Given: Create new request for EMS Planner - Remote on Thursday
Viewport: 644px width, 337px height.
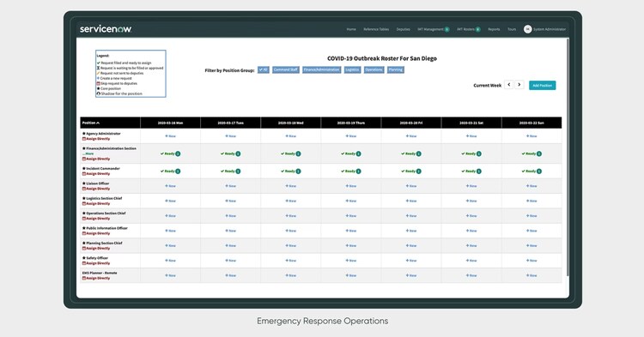Looking at the screenshot, I should tap(350, 275).
